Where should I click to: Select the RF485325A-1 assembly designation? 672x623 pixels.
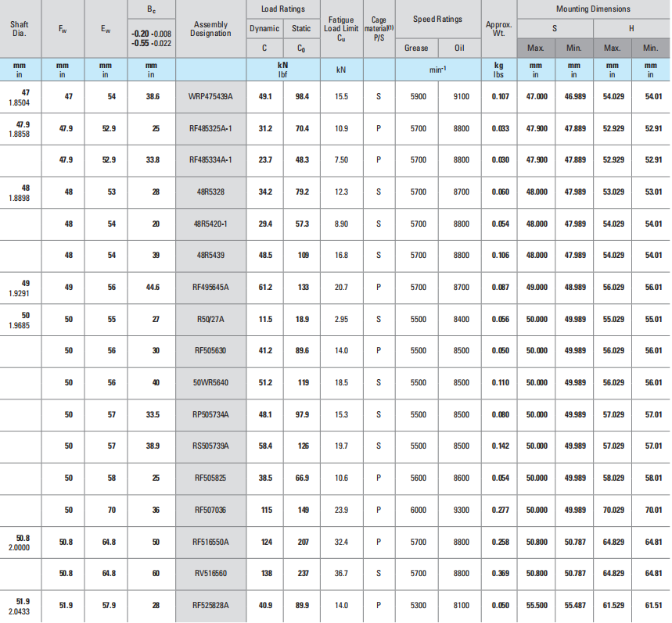[x=210, y=128]
